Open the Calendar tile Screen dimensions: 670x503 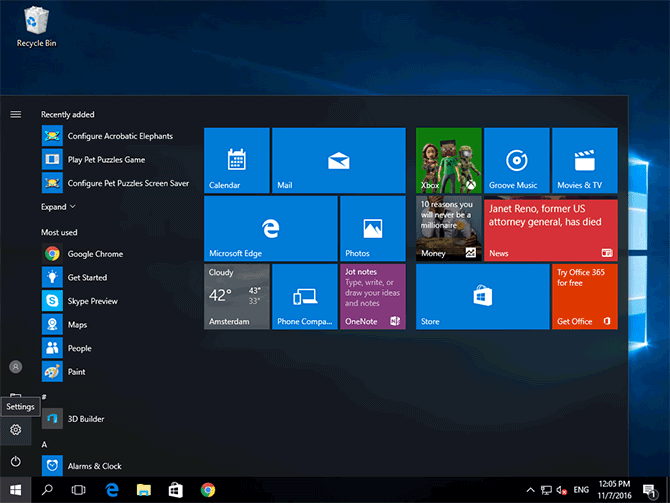tap(237, 160)
